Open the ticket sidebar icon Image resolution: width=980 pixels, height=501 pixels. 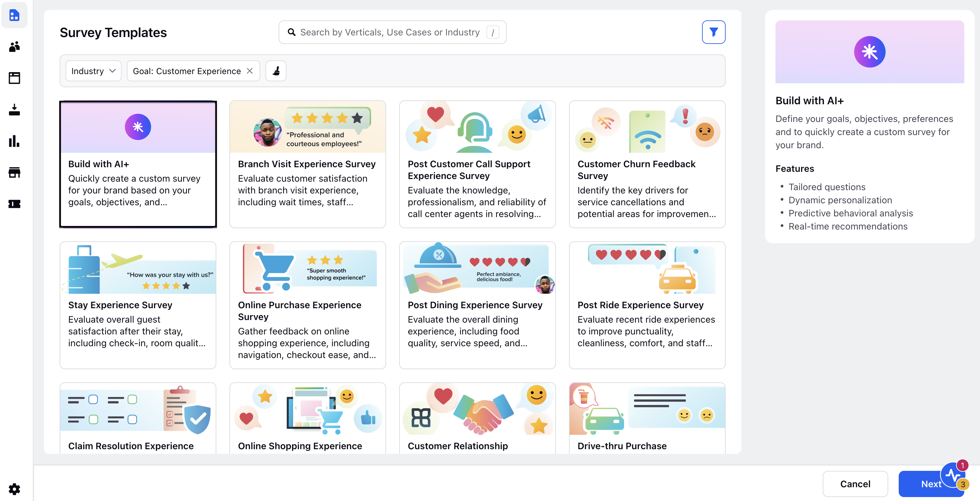point(14,204)
